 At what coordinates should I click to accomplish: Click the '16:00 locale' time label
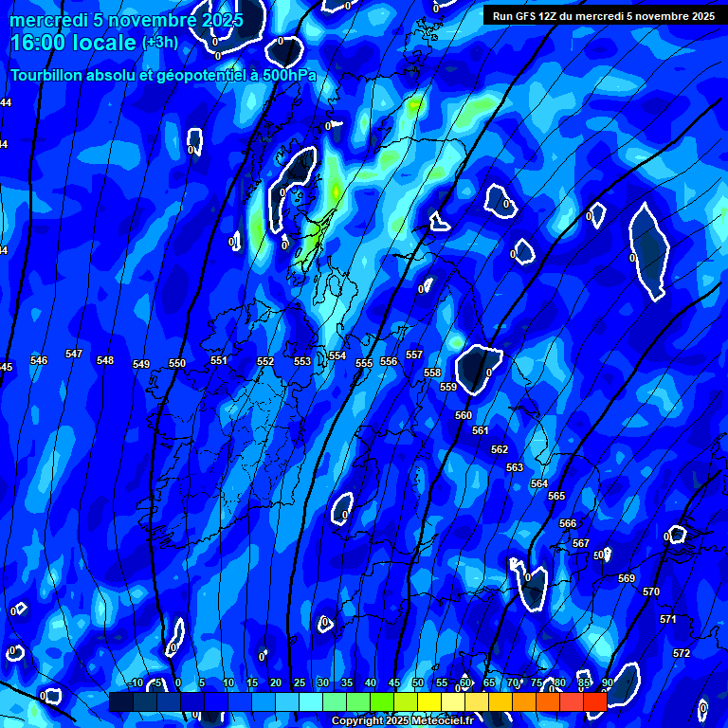point(73,44)
